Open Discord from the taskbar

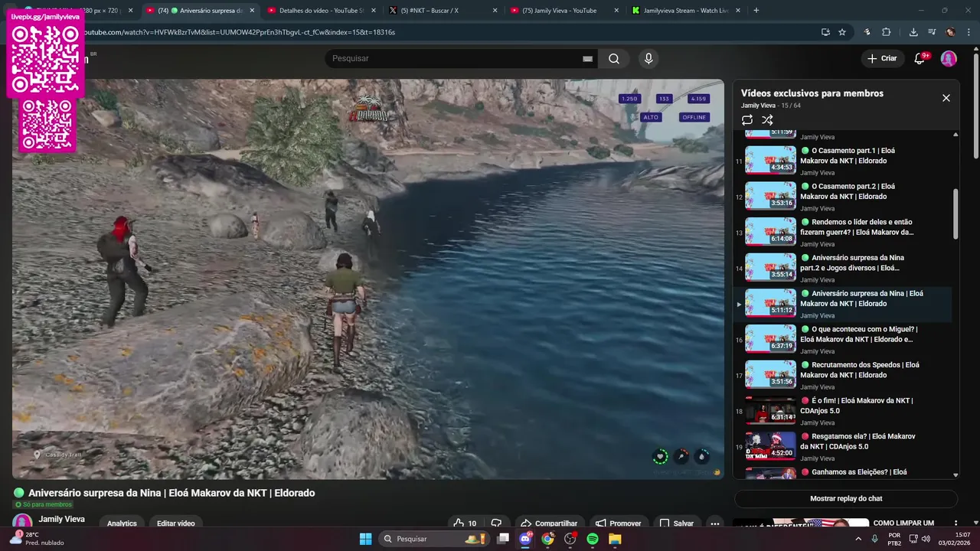[525, 539]
